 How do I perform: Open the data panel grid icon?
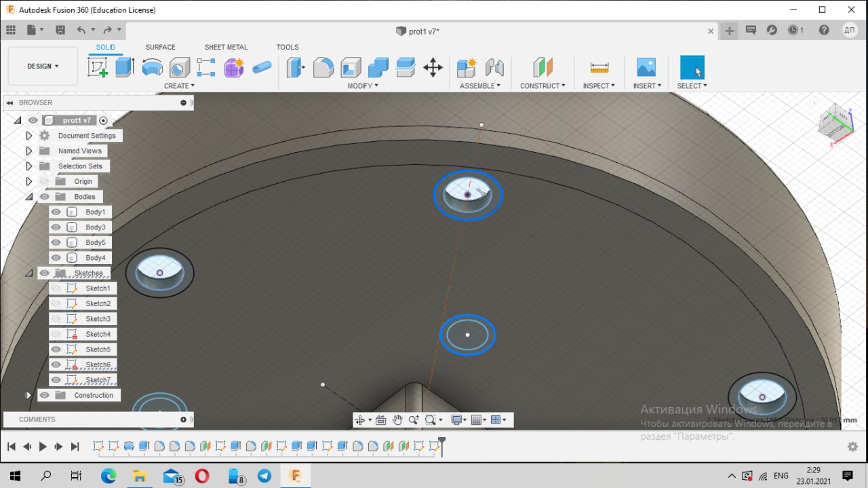11,30
